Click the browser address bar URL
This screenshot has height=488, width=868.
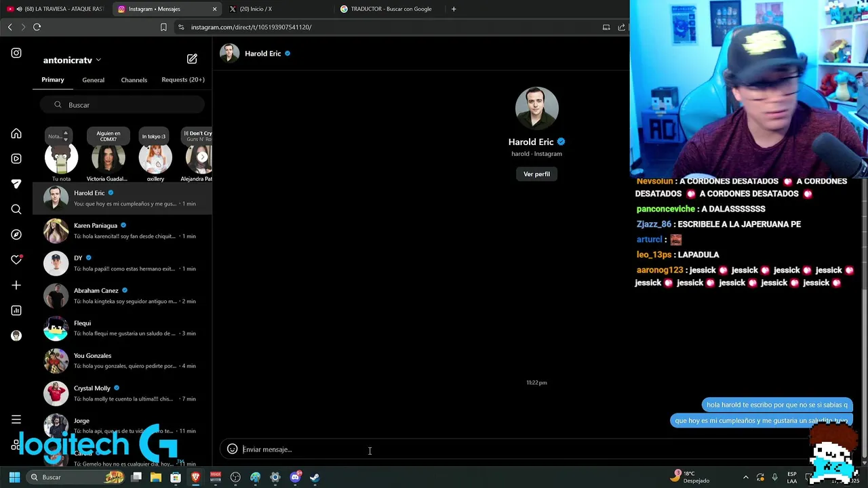(x=251, y=27)
